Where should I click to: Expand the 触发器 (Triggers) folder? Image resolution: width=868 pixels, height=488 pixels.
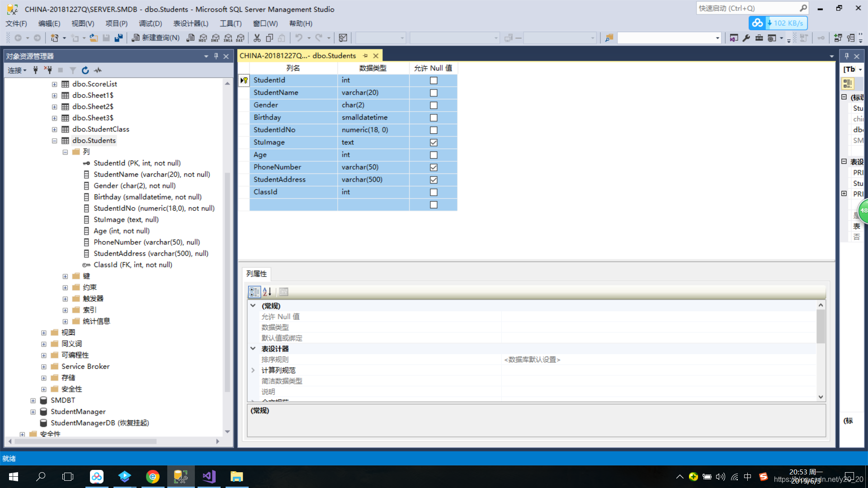(x=65, y=299)
